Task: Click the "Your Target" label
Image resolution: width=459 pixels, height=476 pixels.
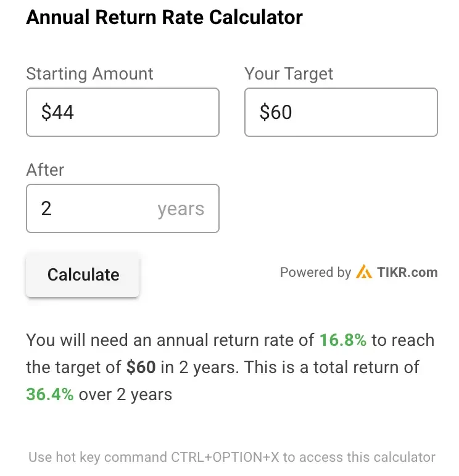Action: (x=289, y=74)
